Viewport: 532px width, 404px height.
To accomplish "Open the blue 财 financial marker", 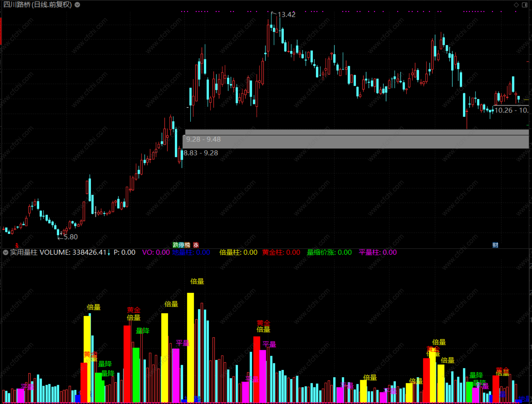I will tap(495, 245).
